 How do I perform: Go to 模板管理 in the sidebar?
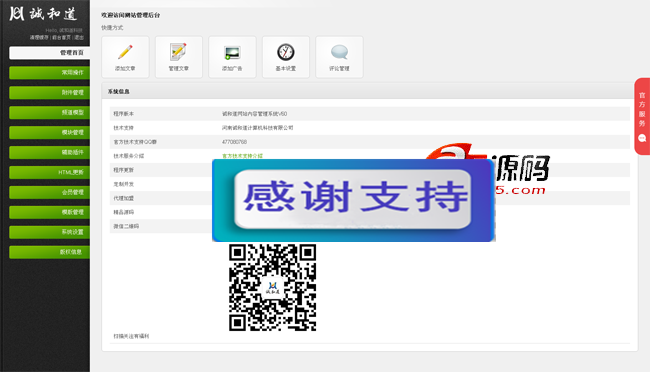[49, 212]
